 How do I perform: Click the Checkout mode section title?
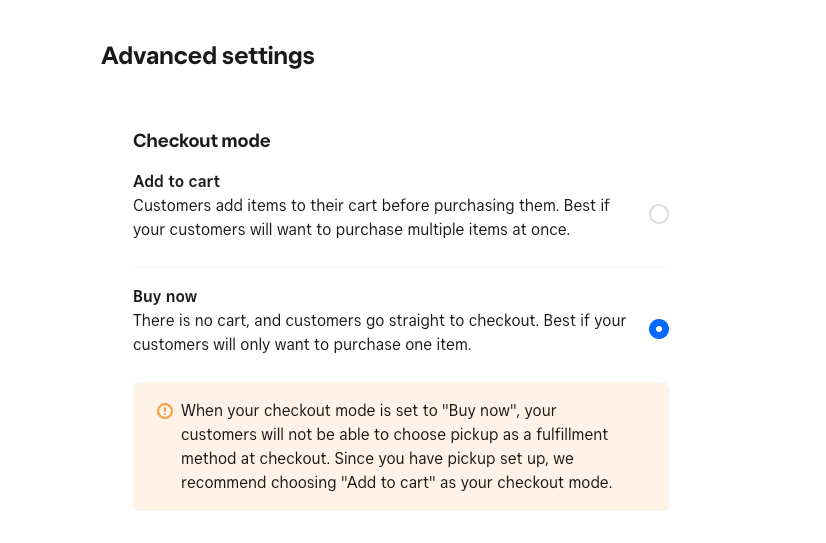(x=201, y=141)
